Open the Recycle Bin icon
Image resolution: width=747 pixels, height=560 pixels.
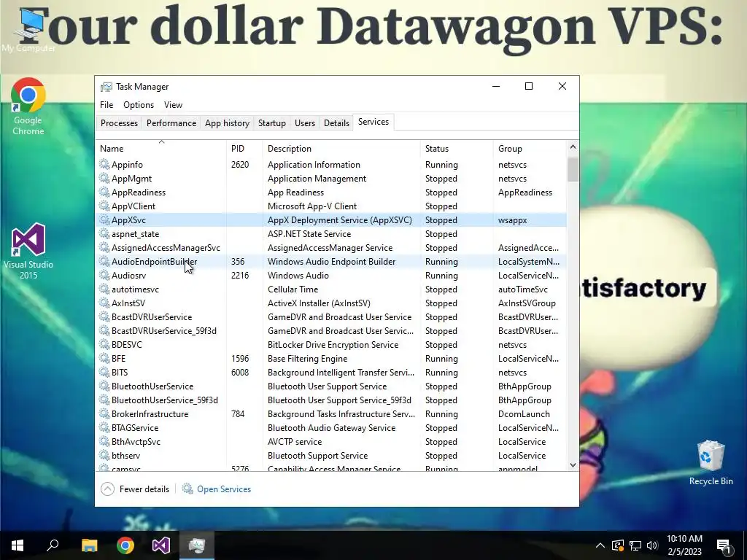(711, 462)
